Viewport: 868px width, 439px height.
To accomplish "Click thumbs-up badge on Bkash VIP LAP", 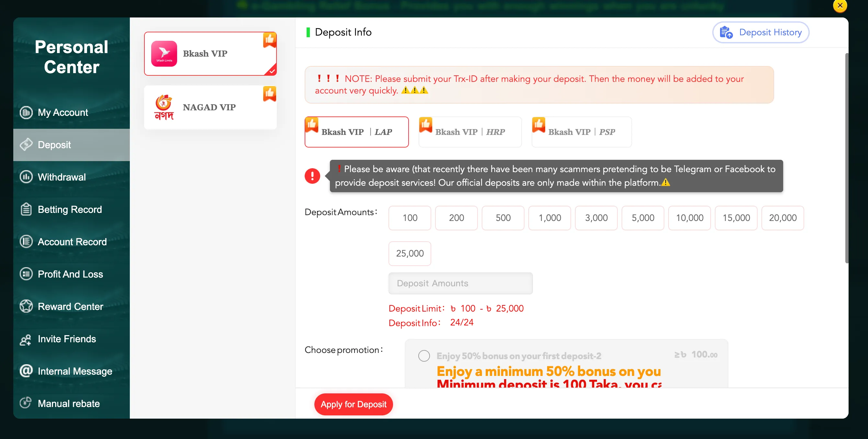I will click(312, 125).
